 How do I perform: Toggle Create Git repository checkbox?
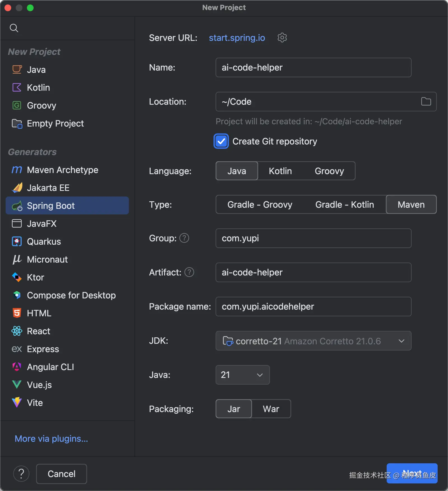coord(221,141)
